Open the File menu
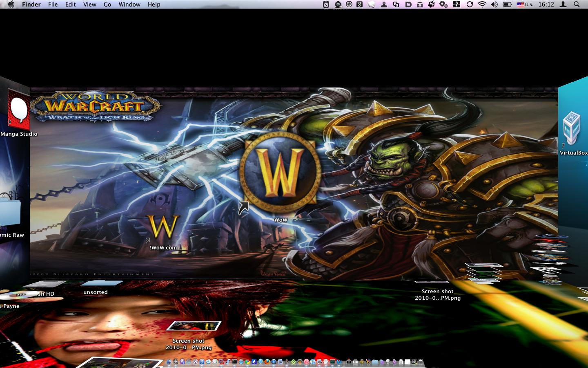Viewport: 588px width, 368px height. point(53,4)
